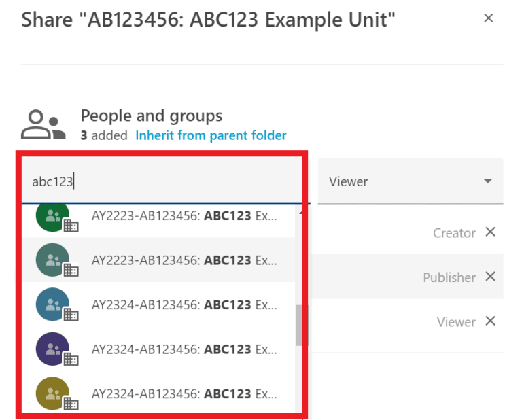This screenshot has height=420, width=522.
Task: Remove the Viewer entry with its X
Action: 491,321
